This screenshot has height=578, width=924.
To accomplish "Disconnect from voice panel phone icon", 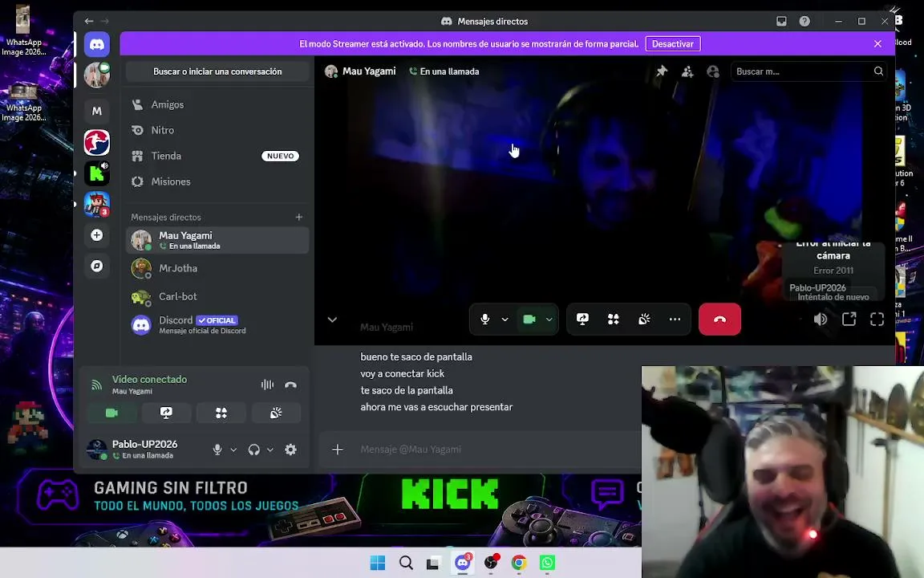I will [290, 385].
